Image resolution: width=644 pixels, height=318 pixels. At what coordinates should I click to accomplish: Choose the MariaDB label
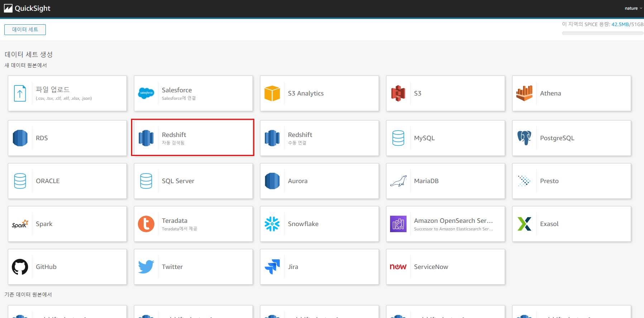(x=426, y=181)
